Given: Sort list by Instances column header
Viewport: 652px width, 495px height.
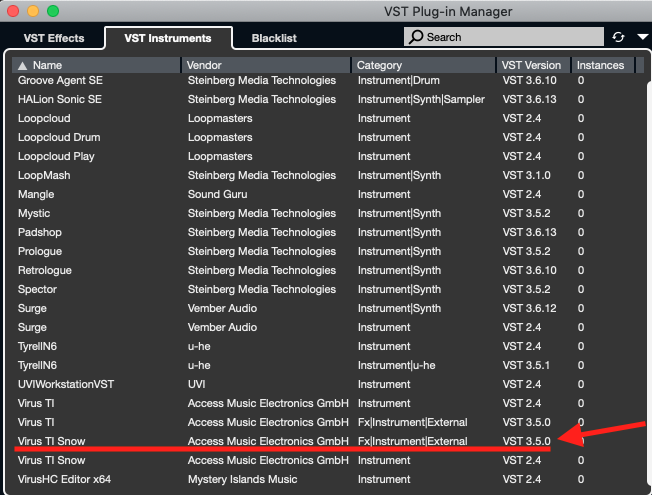Looking at the screenshot, I should coord(603,65).
